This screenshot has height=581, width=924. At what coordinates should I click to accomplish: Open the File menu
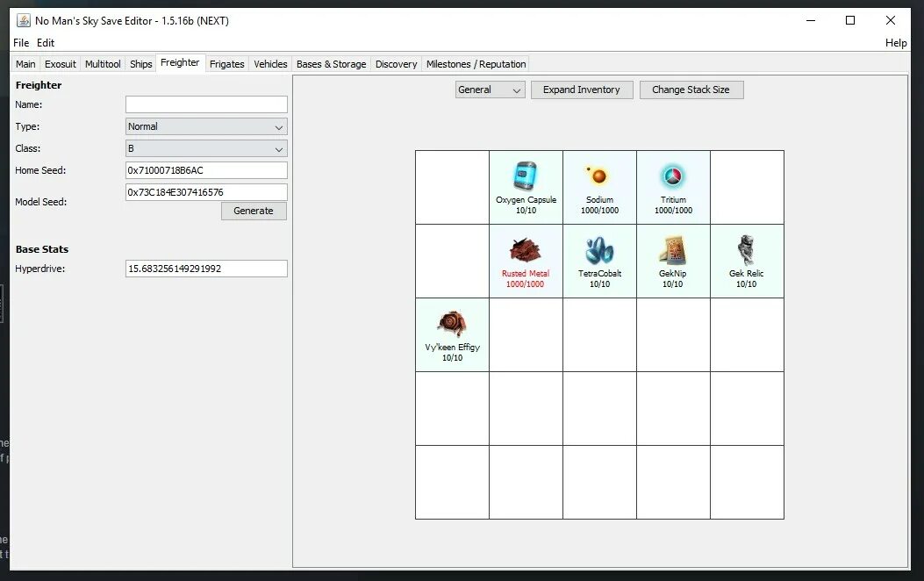click(21, 43)
